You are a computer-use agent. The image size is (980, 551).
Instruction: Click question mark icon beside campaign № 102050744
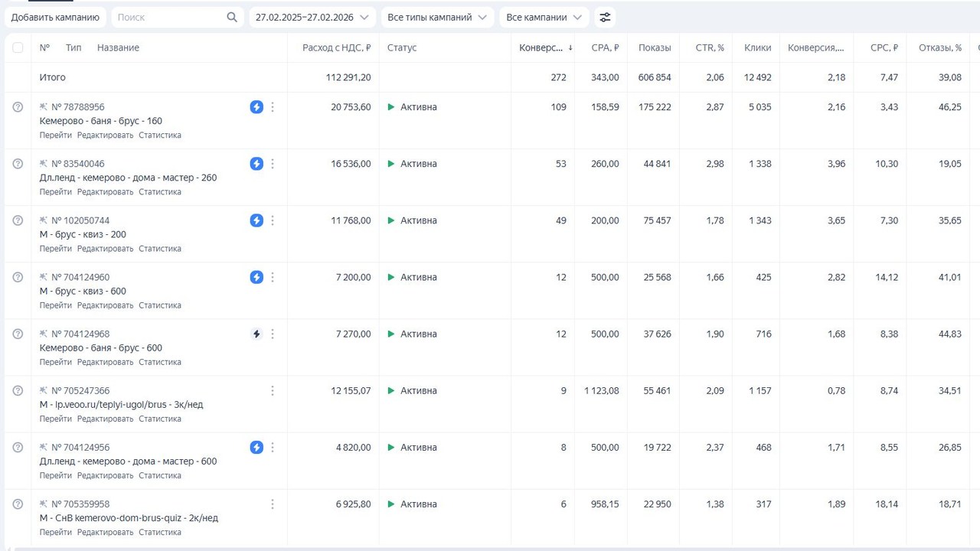click(x=18, y=220)
